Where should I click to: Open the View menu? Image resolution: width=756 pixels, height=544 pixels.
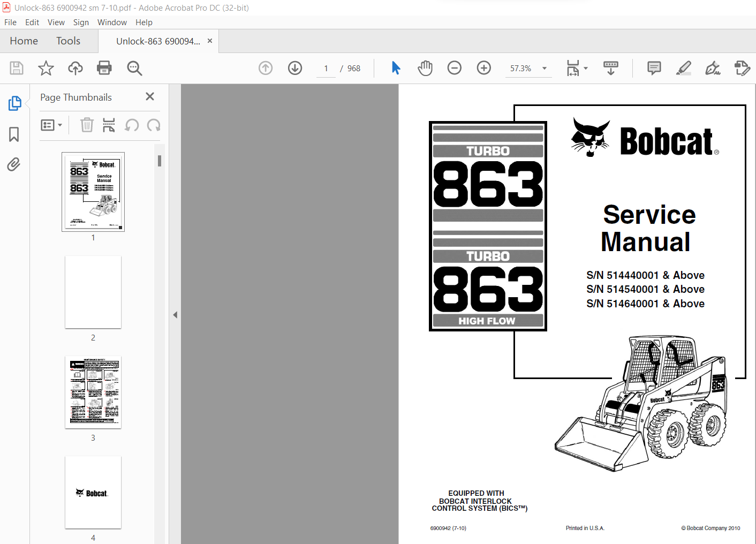click(56, 22)
